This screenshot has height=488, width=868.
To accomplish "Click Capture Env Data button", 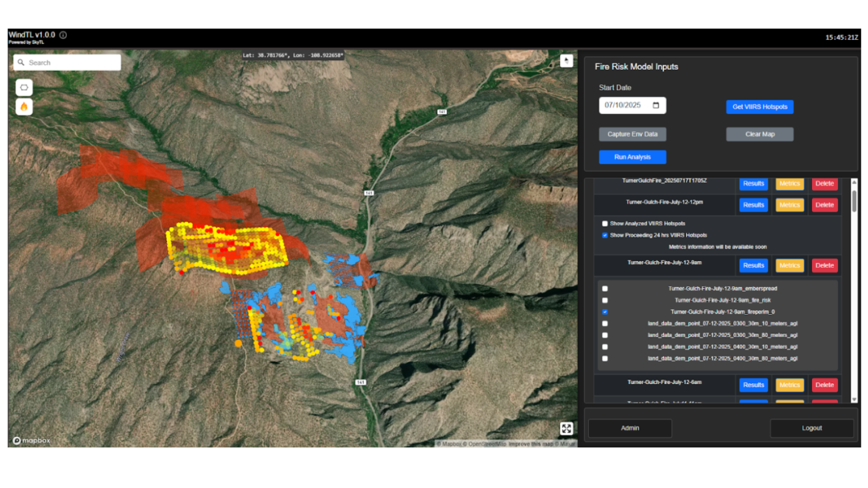I will 633,134.
